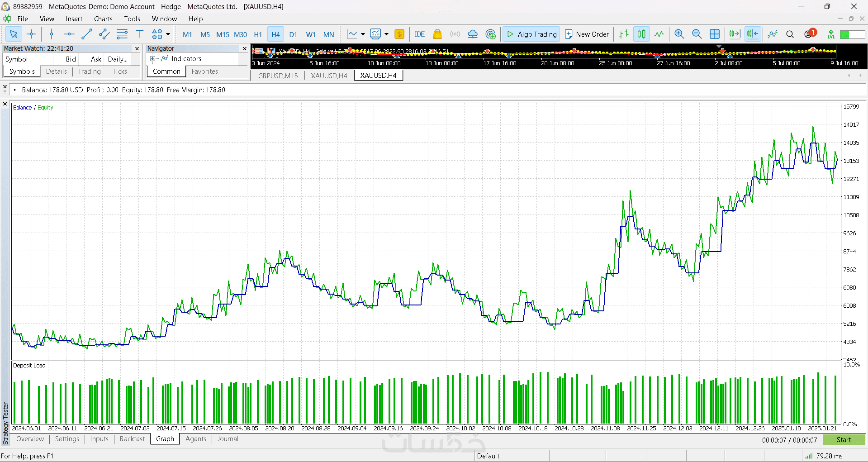Switch to the Backtest tab
The image size is (868, 462).
132,439
